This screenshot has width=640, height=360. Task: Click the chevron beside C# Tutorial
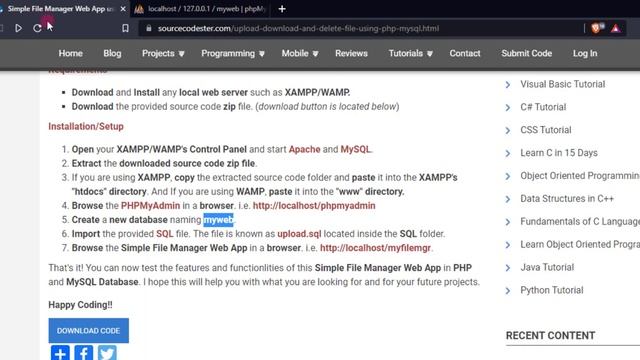508,107
